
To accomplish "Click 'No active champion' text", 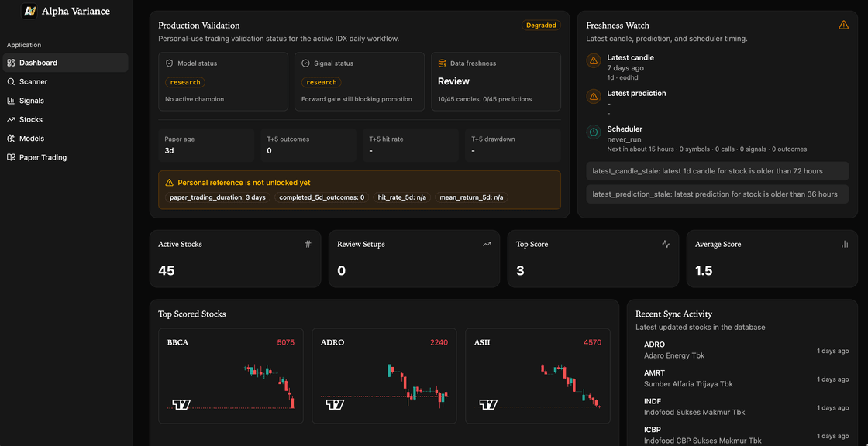I will pos(195,99).
